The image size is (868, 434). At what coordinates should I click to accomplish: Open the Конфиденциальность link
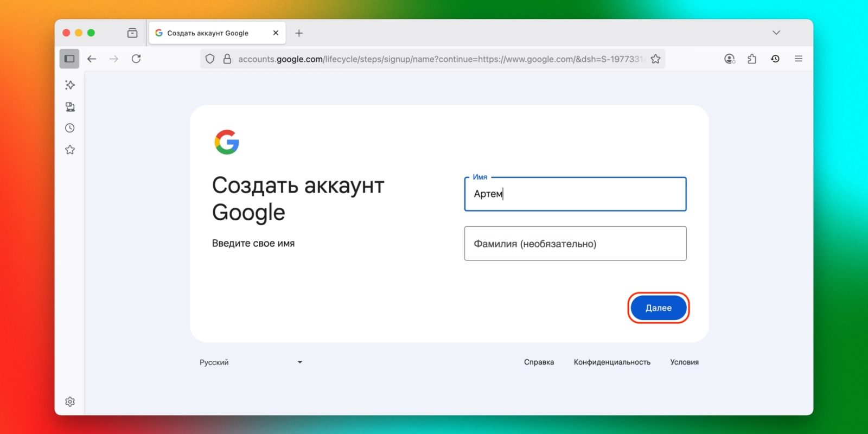click(612, 362)
